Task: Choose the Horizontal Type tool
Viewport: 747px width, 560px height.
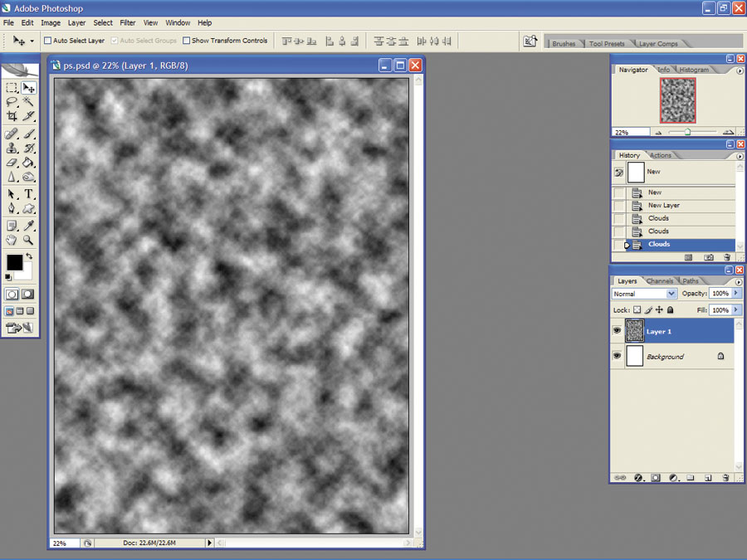Action: [x=28, y=194]
